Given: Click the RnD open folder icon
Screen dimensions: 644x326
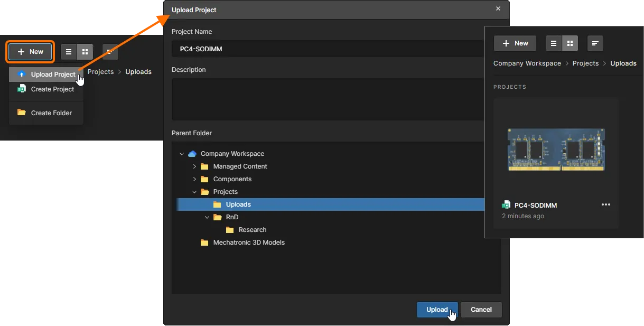Looking at the screenshot, I should (217, 217).
